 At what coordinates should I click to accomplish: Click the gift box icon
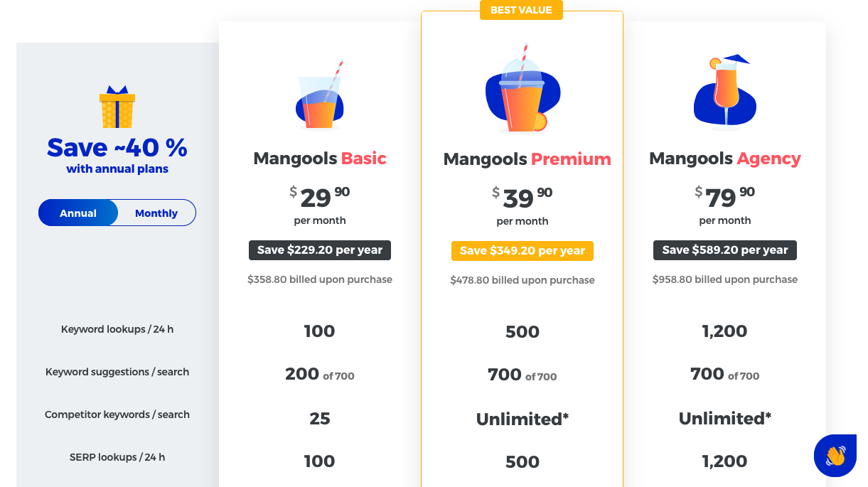point(117,107)
